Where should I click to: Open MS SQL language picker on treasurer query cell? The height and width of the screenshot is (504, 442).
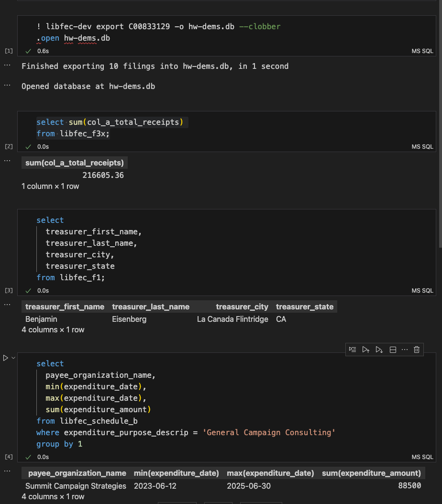point(422,290)
